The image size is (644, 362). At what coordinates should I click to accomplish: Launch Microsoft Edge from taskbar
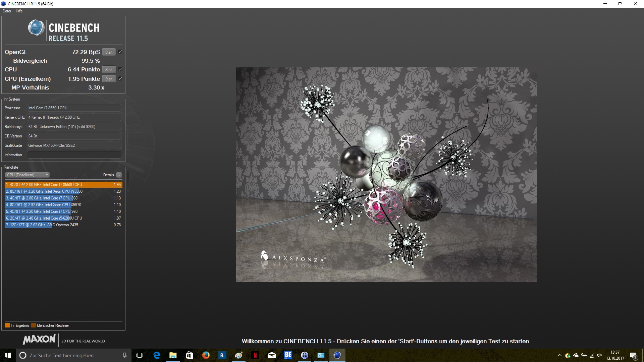[x=157, y=355]
